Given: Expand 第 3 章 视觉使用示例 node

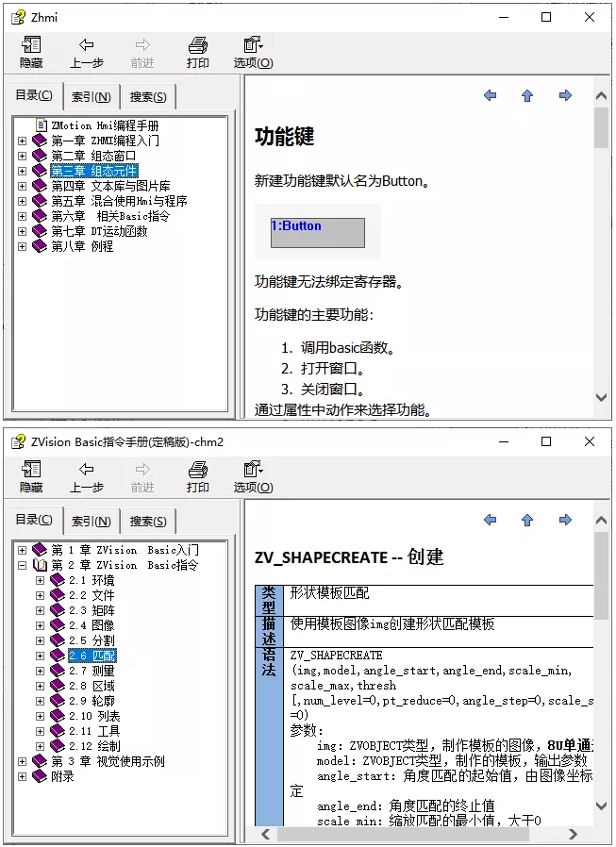Looking at the screenshot, I should 22,762.
